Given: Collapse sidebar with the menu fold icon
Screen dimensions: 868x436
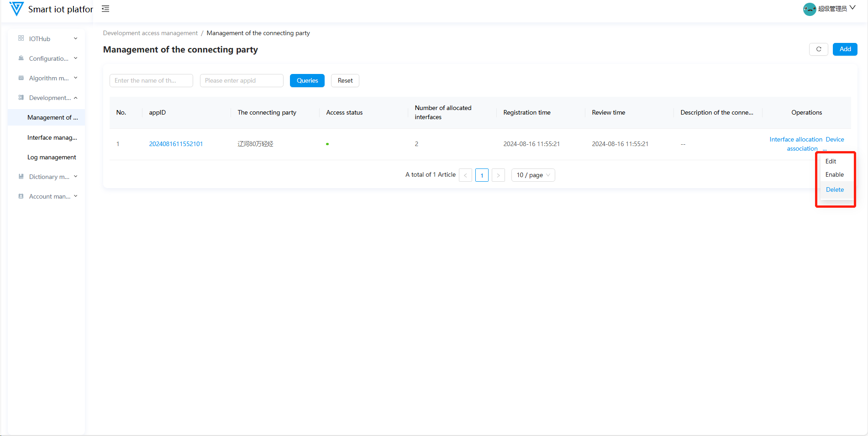Looking at the screenshot, I should tap(105, 9).
